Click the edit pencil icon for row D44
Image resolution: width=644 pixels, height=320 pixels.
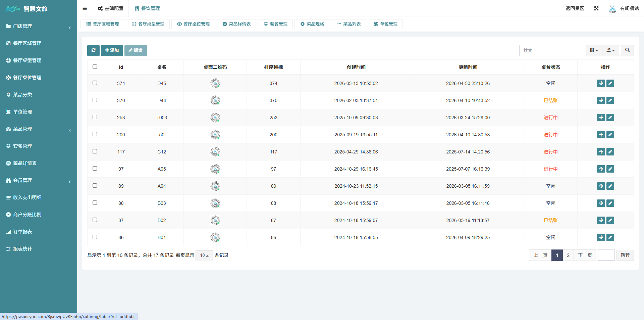pyautogui.click(x=610, y=100)
